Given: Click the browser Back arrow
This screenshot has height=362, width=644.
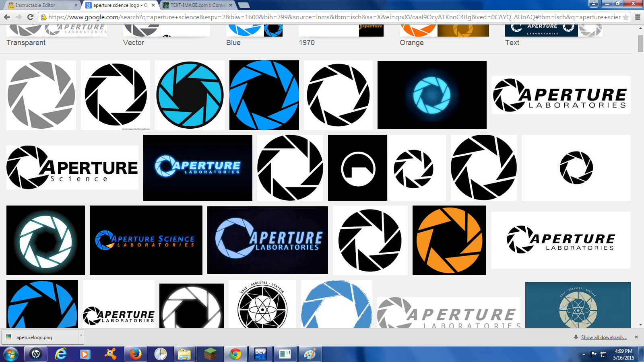Looking at the screenshot, I should pos(7,17).
